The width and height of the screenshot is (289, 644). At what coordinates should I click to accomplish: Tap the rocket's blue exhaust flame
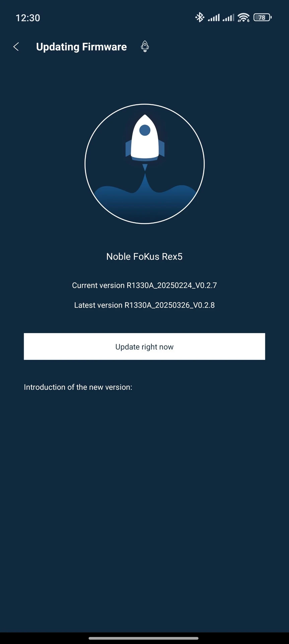(x=145, y=168)
